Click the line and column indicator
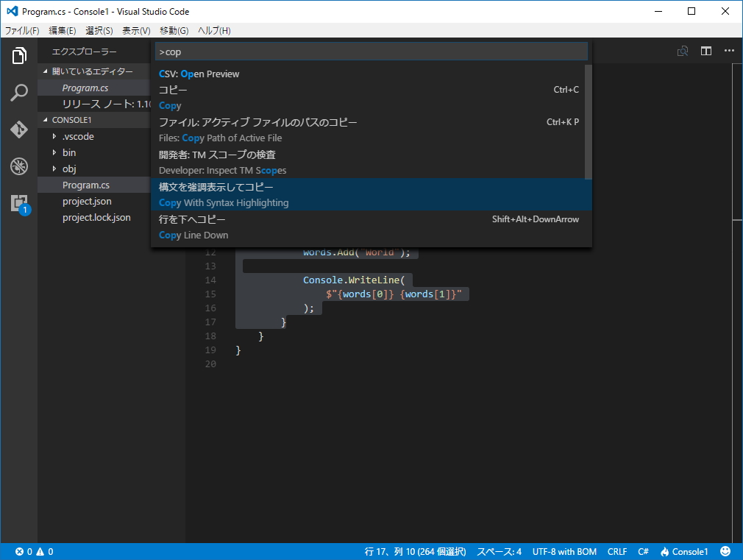743x560 pixels. click(415, 551)
